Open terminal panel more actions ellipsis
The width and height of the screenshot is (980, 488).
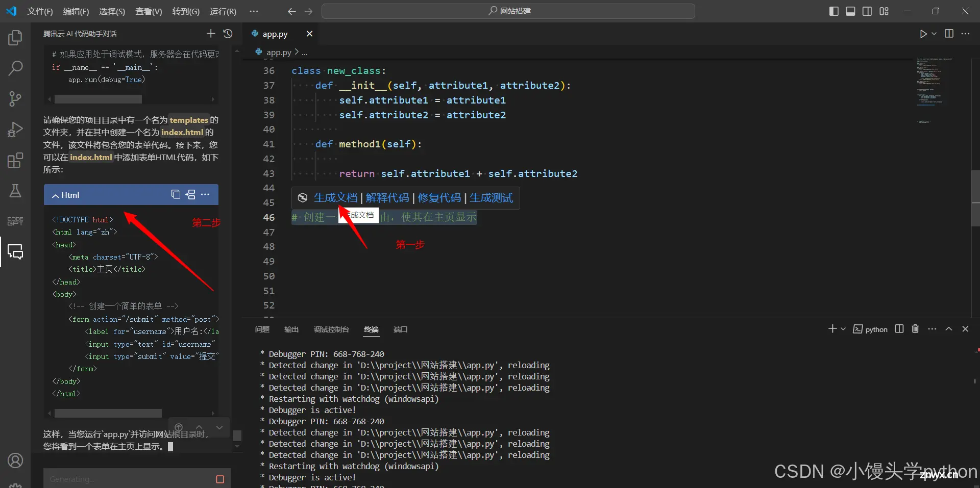[x=932, y=329]
